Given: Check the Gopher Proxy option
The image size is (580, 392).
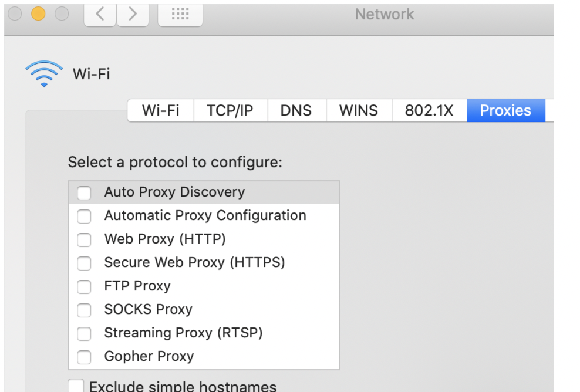Looking at the screenshot, I should click(85, 357).
